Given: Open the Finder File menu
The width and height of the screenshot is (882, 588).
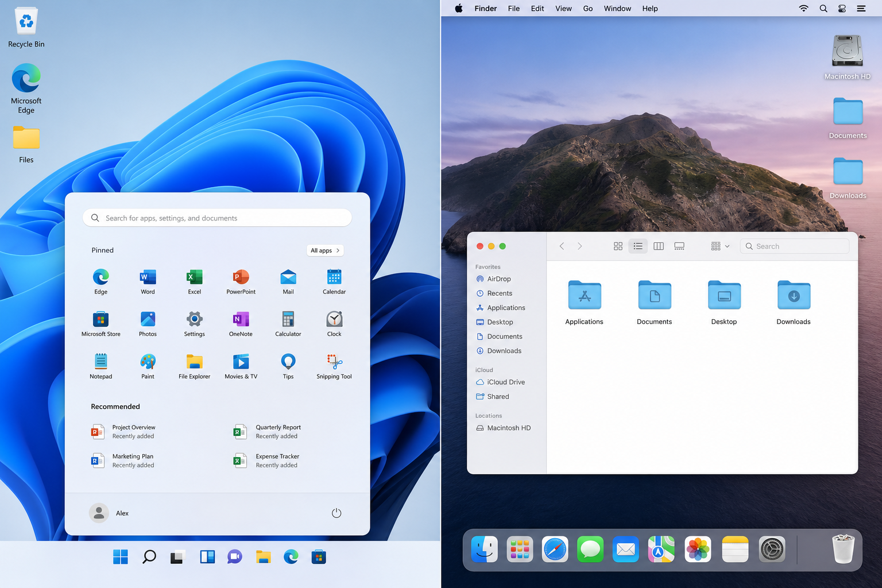Looking at the screenshot, I should coord(514,9).
